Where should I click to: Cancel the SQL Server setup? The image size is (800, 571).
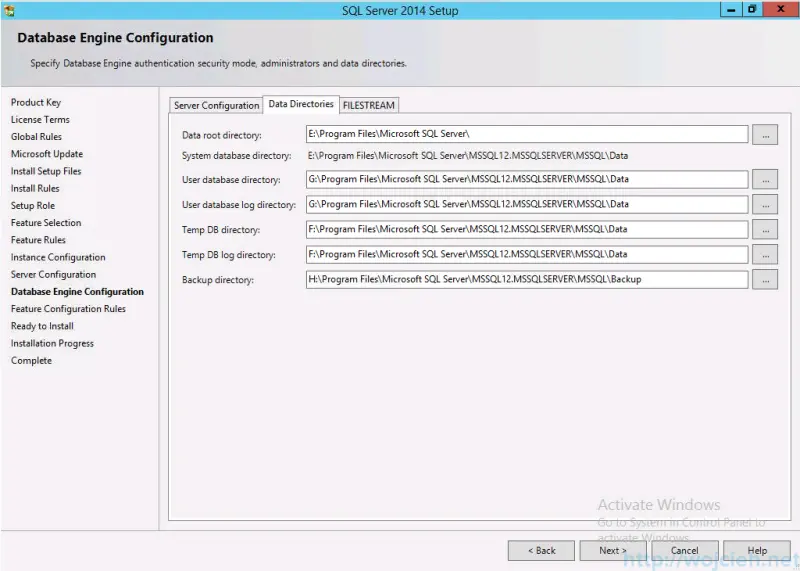tap(685, 551)
